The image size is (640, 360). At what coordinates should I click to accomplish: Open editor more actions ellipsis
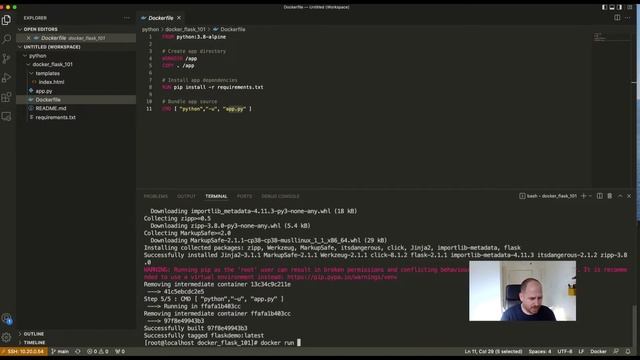tap(628, 18)
